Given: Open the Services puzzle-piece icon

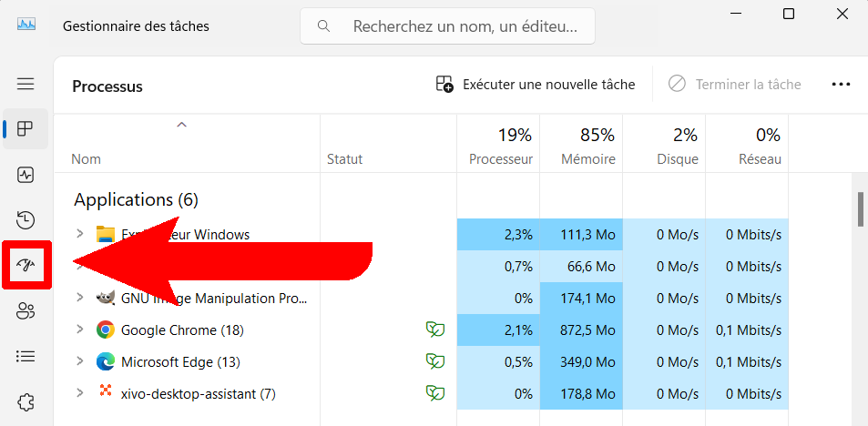Looking at the screenshot, I should tap(26, 401).
